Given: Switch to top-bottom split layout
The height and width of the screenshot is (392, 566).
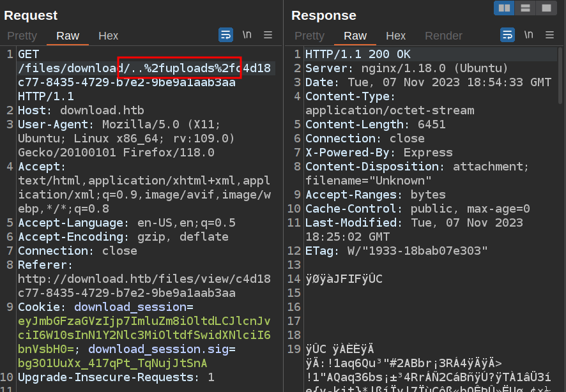Looking at the screenshot, I should pyautogui.click(x=525, y=8).
